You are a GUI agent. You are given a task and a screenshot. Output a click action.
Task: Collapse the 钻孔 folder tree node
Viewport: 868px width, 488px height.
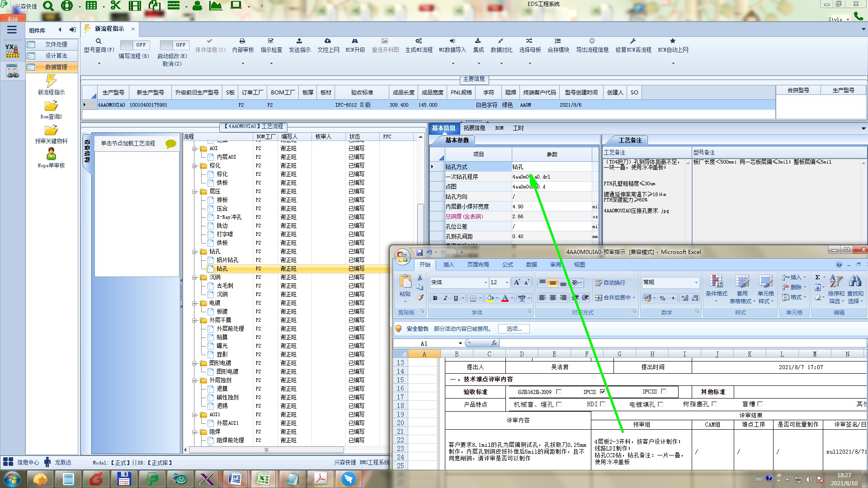[x=195, y=252]
